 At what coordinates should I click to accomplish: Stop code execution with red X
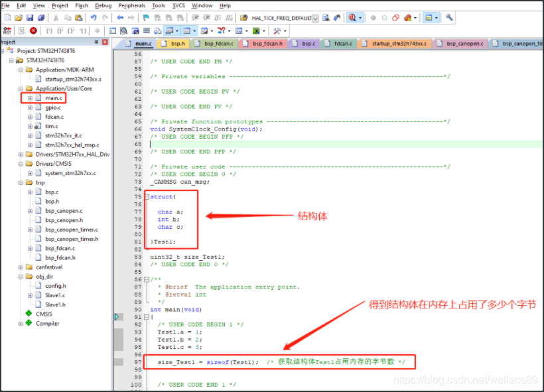click(33, 31)
